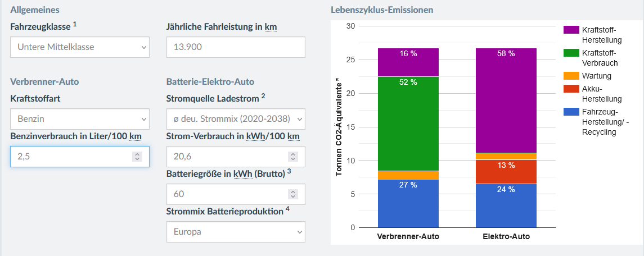This screenshot has width=644, height=256.
Task: Click the Benzinverbrauch stepper arrows
Action: click(137, 157)
